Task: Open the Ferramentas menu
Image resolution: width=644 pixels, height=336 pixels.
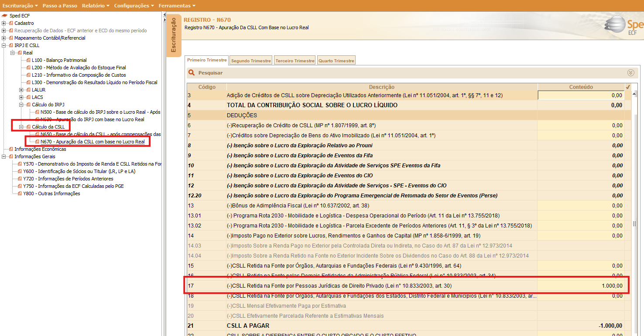Action: (x=177, y=6)
